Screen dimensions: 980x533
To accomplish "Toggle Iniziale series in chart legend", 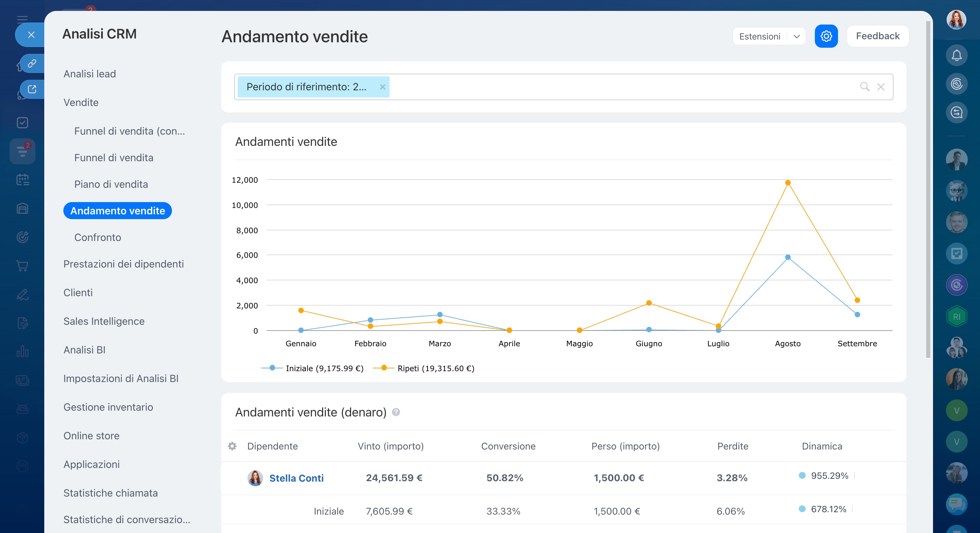I will (x=312, y=368).
